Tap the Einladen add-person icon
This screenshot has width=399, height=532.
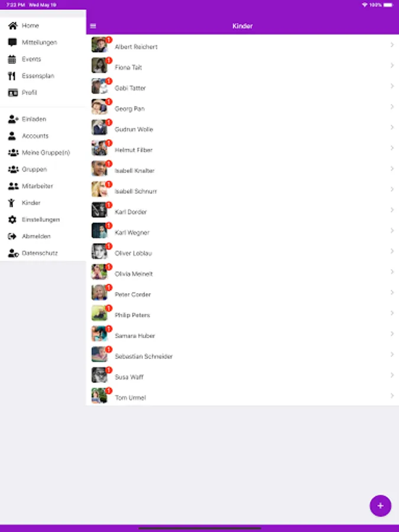[13, 119]
